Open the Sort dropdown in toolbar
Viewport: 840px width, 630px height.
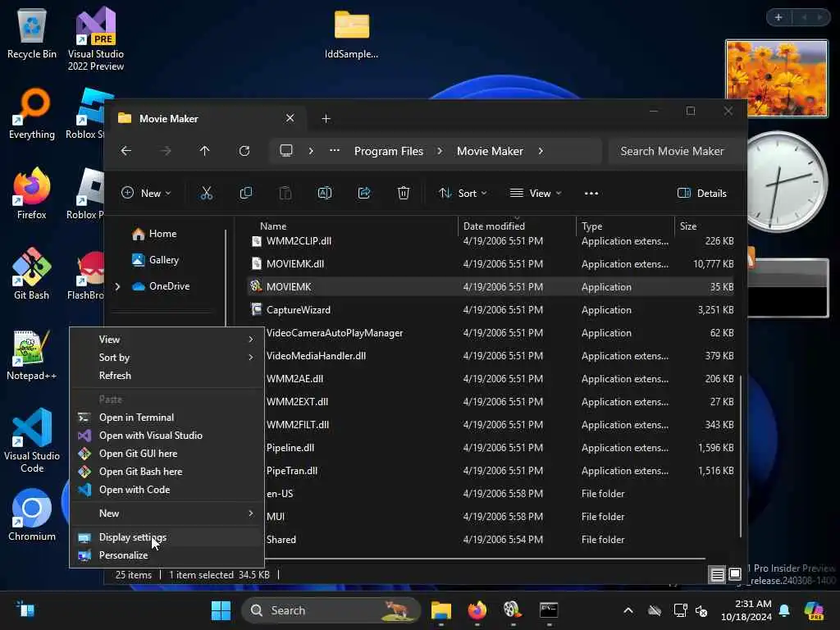[463, 194]
